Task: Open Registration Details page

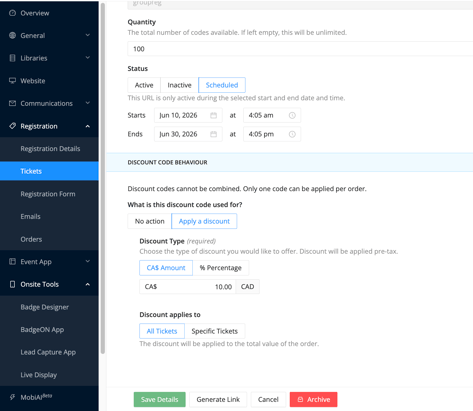Action: click(49, 149)
